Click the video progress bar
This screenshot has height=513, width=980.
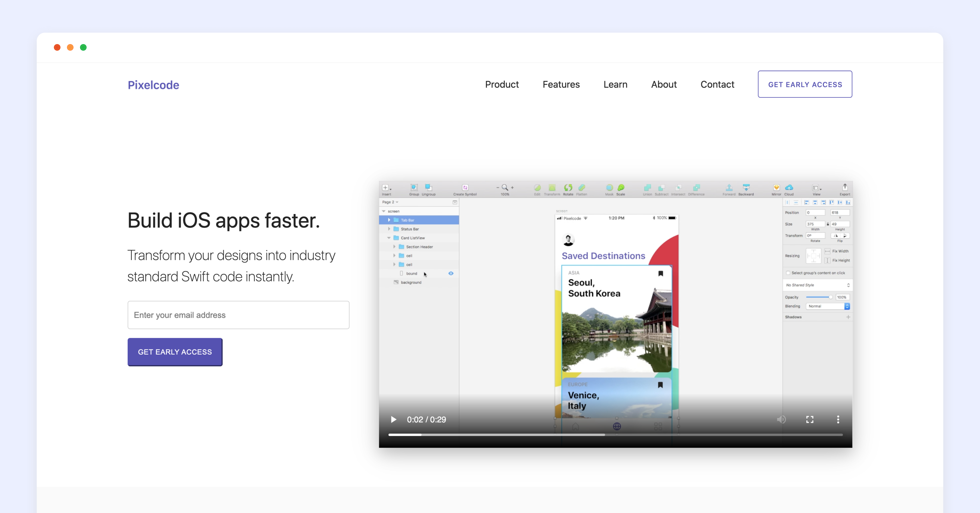point(615,435)
